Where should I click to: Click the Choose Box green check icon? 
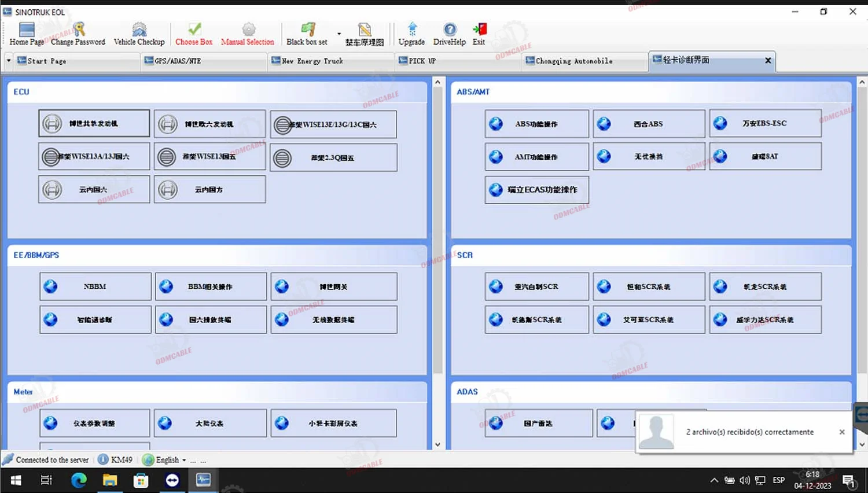point(194,29)
